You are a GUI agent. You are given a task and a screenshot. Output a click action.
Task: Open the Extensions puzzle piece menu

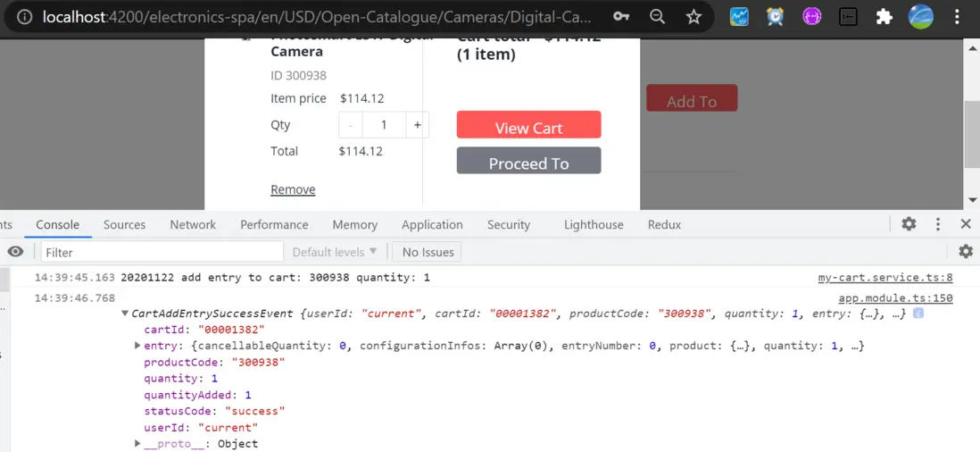[884, 17]
